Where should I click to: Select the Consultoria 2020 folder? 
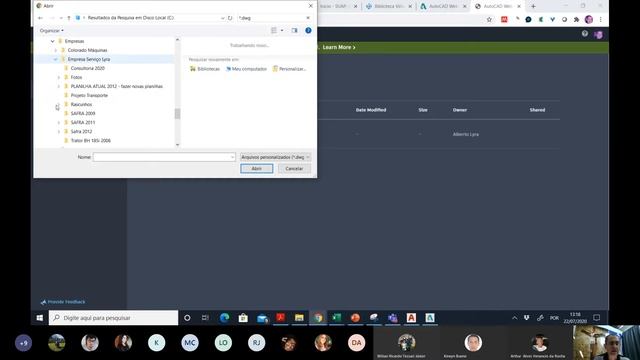pyautogui.click(x=87, y=68)
